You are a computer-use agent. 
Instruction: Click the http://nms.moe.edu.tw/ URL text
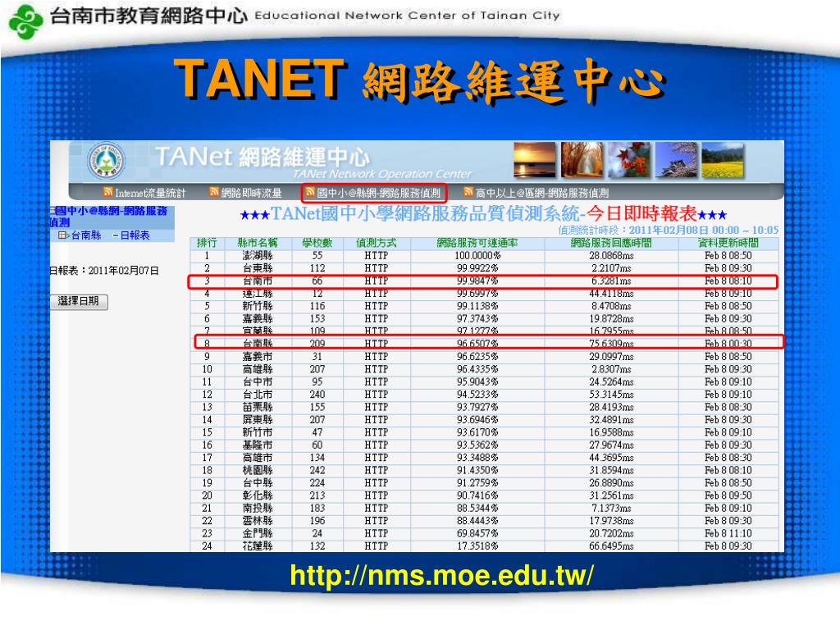pos(441,575)
